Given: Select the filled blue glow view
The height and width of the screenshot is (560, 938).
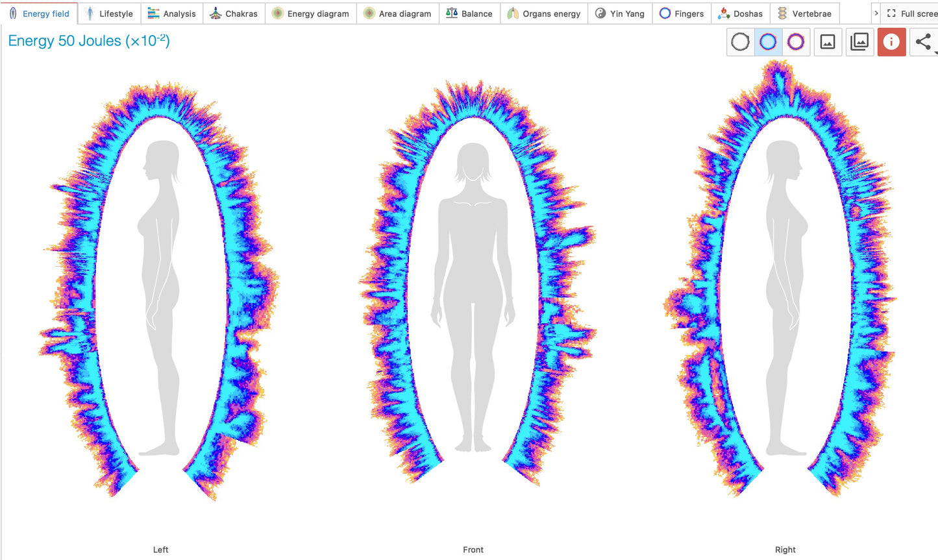Looking at the screenshot, I should point(768,42).
